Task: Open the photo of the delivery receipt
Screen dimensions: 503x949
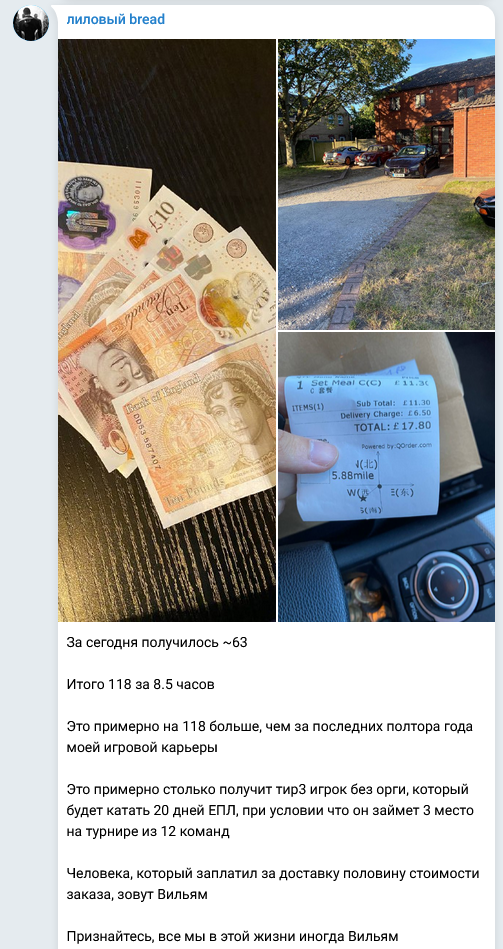Action: pos(386,477)
